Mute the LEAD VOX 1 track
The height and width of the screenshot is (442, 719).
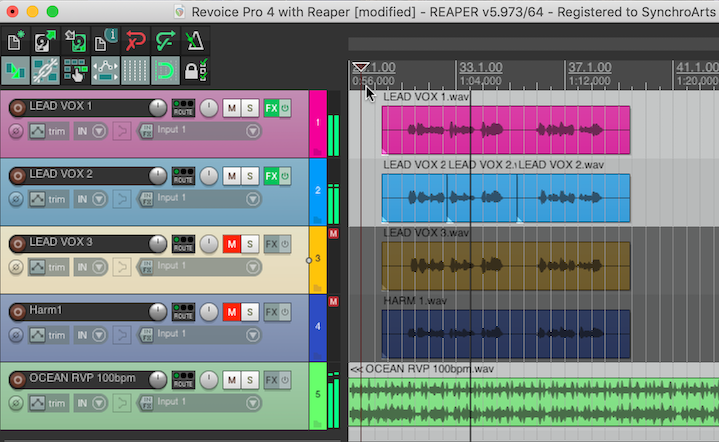click(x=232, y=108)
